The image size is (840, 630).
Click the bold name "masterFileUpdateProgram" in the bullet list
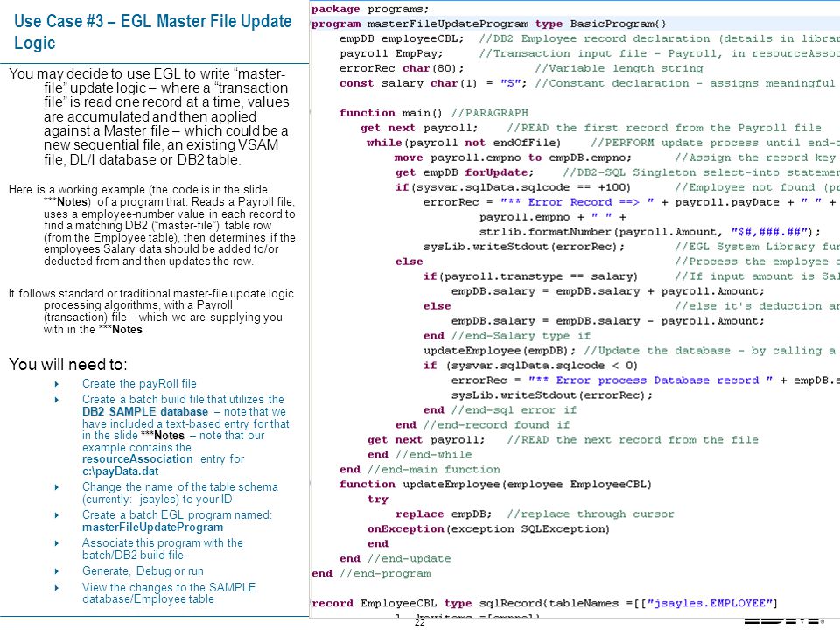pos(152,527)
